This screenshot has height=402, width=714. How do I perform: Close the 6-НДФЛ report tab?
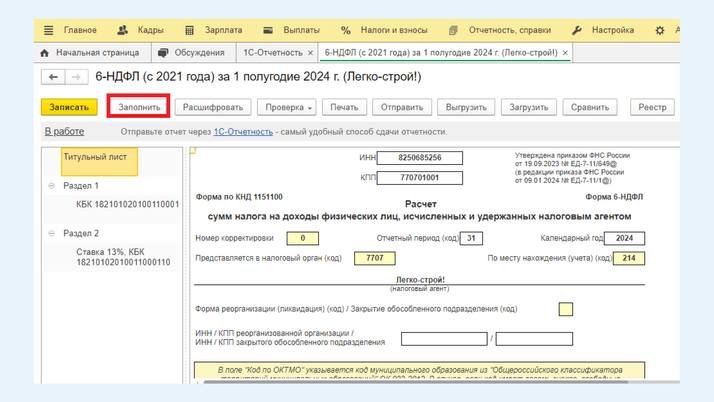(x=565, y=53)
